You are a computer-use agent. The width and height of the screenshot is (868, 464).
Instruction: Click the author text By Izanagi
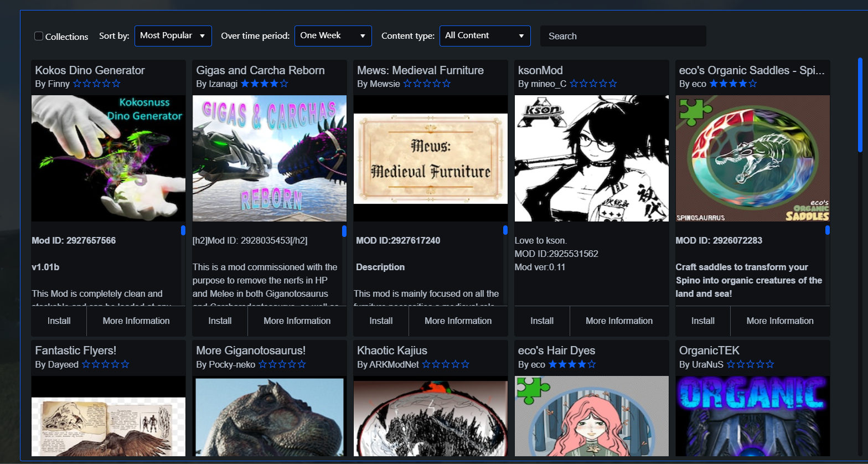click(217, 84)
